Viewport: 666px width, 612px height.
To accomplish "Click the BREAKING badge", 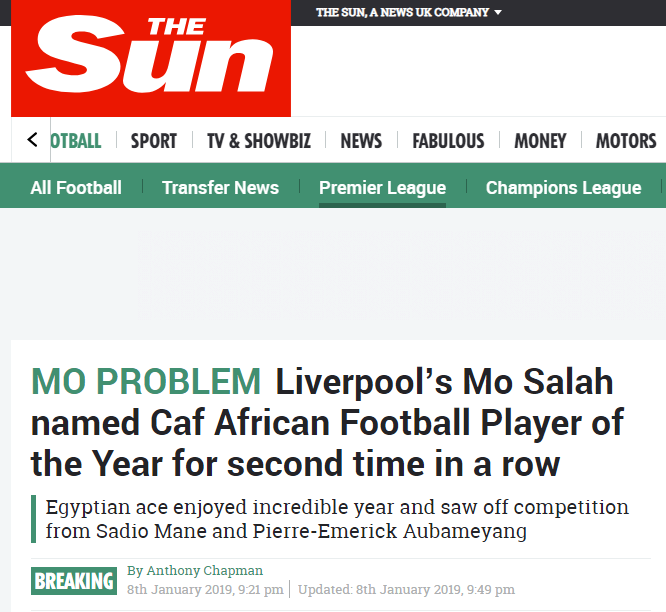I will 74,581.
